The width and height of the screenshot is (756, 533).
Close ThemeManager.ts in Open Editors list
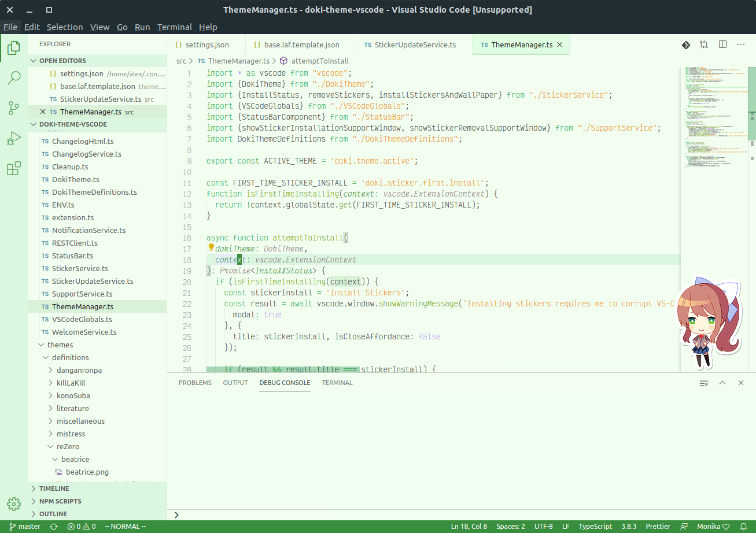[43, 112]
